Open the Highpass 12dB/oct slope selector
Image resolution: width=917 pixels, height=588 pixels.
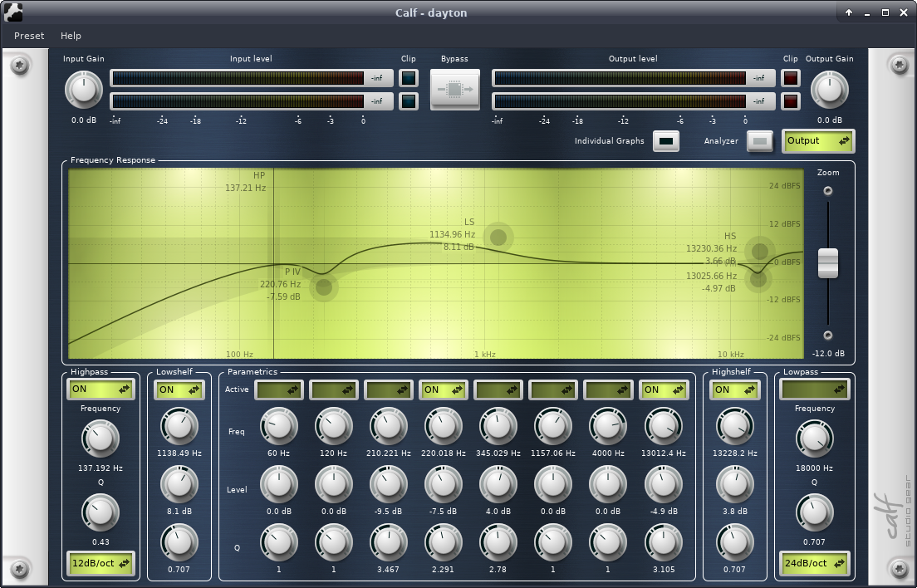[101, 563]
